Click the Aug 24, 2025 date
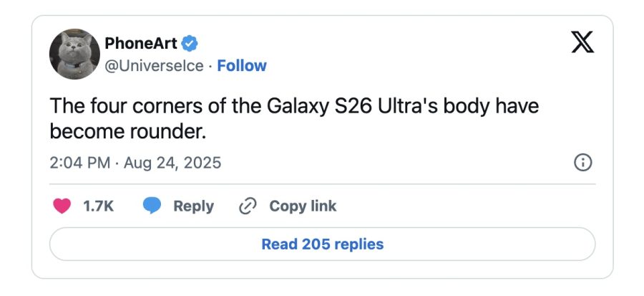 [172, 163]
